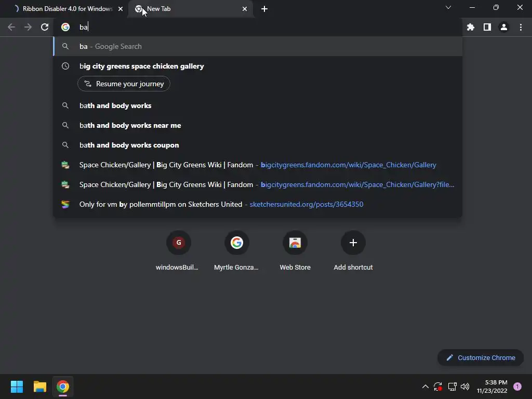
Task: Open the tab search dropdown chevron
Action: point(448,7)
